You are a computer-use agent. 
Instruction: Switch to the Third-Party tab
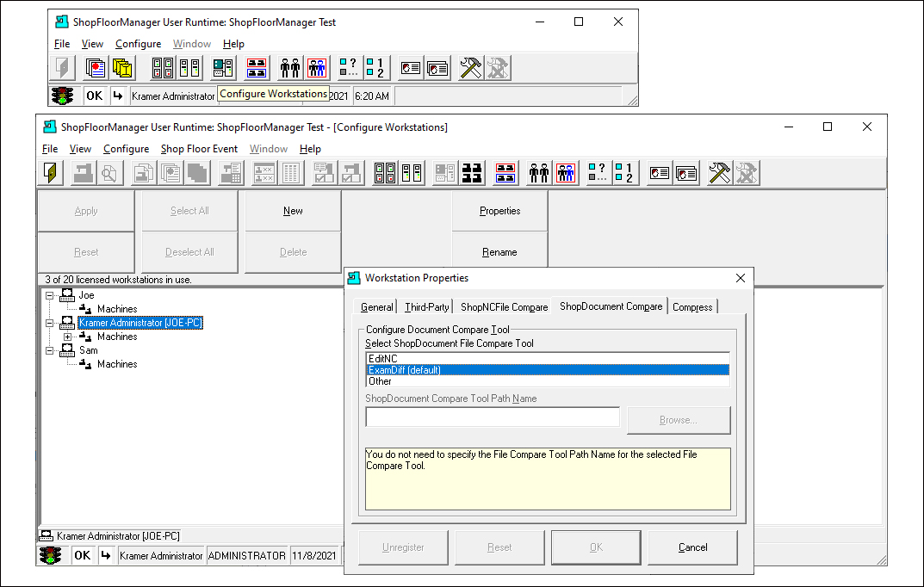point(426,306)
